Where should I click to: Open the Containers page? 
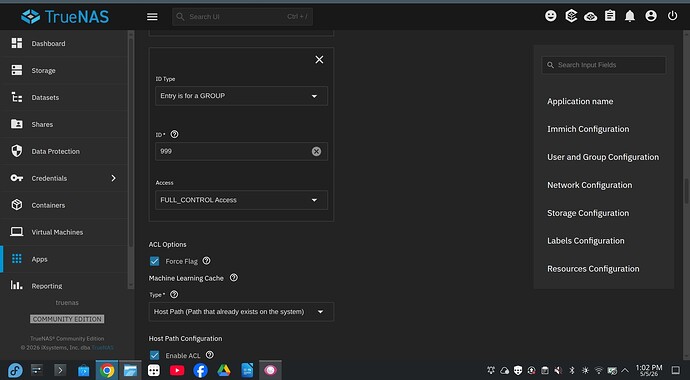point(65,205)
